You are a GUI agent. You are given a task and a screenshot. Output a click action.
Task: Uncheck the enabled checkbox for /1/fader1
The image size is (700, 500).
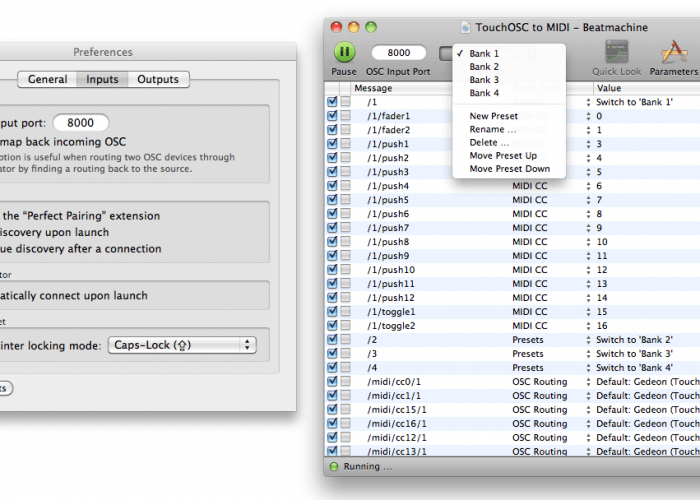coord(332,116)
